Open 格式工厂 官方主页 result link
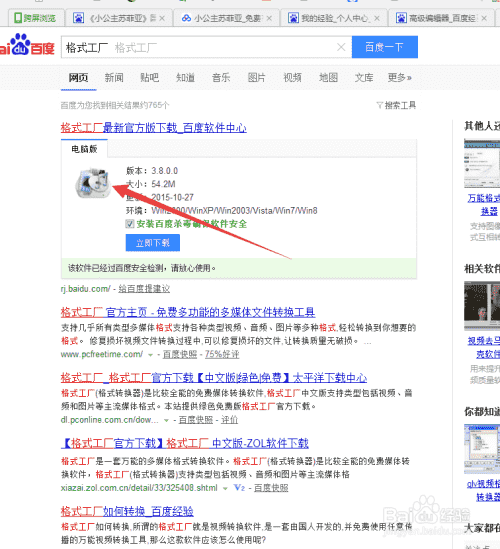 [188, 312]
